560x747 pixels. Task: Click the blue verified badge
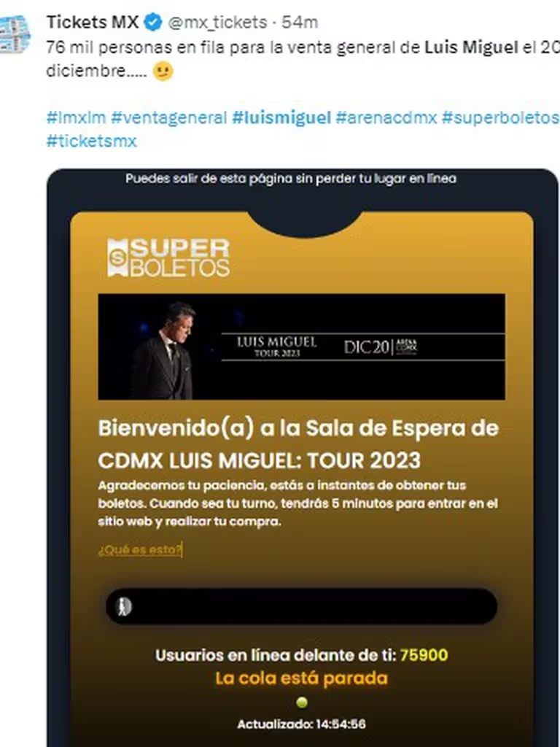[153, 23]
